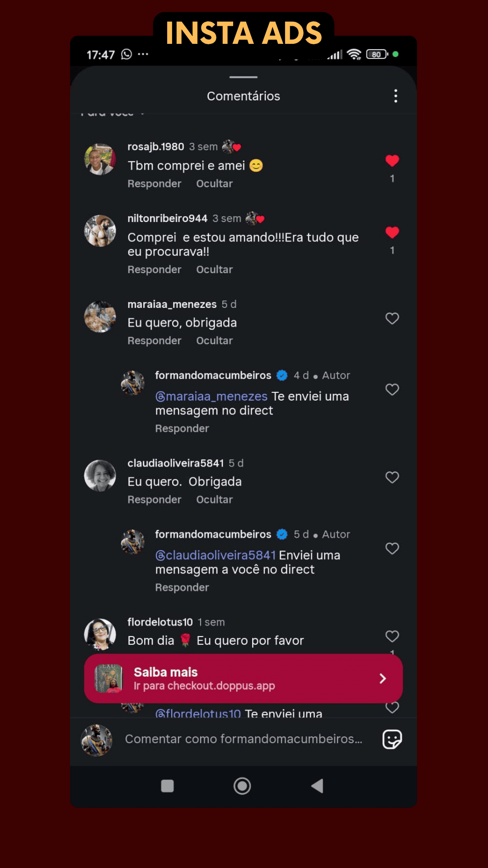The width and height of the screenshot is (488, 868).
Task: Open the Saiba mais chevron arrow
Action: point(383,679)
